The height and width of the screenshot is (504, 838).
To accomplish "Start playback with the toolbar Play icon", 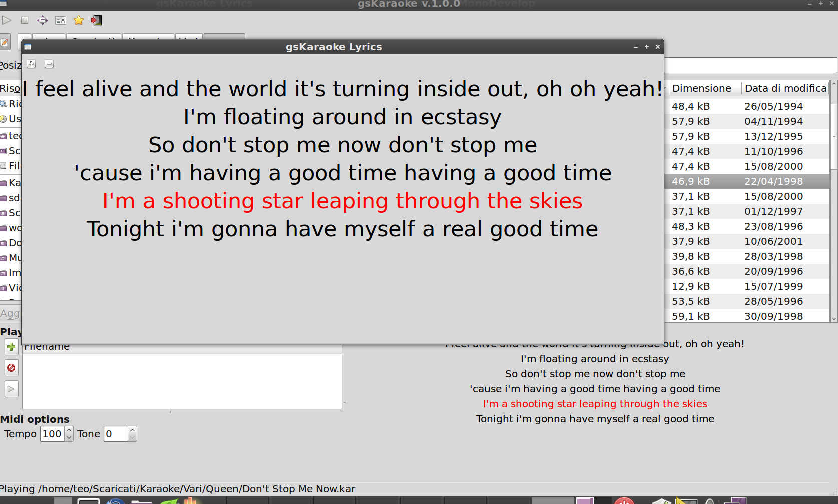I will point(7,20).
